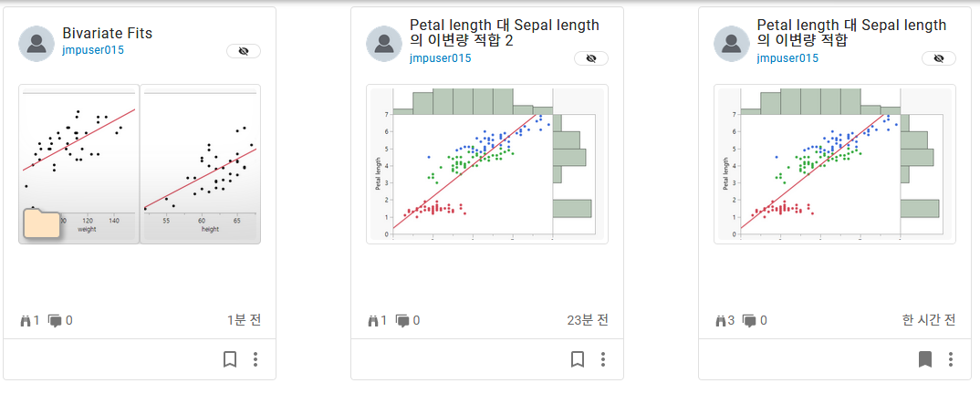Toggle the visibility eye on Bivariate Fits

(244, 51)
